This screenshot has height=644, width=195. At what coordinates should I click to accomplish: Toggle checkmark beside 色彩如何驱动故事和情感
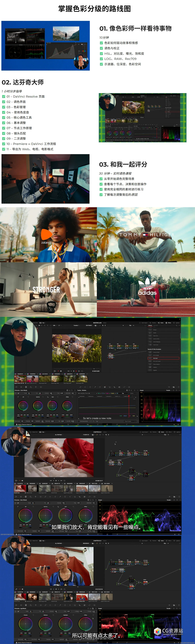(101, 43)
